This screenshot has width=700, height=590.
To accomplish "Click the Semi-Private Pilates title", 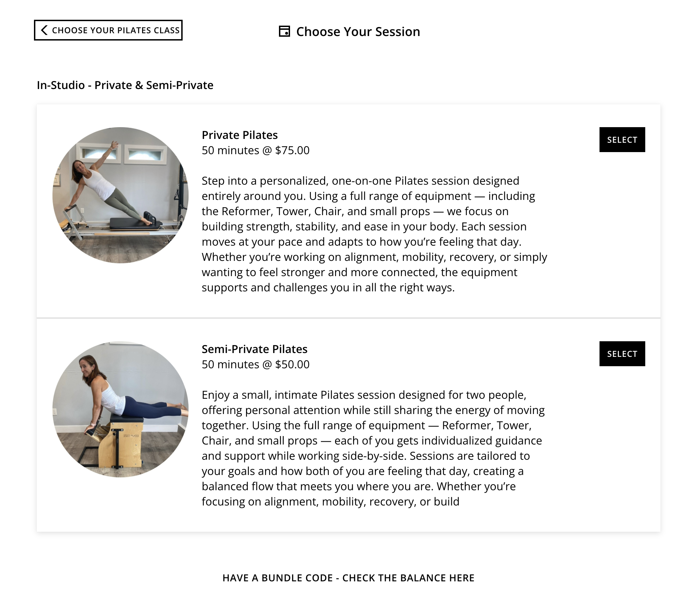I will coord(255,349).
